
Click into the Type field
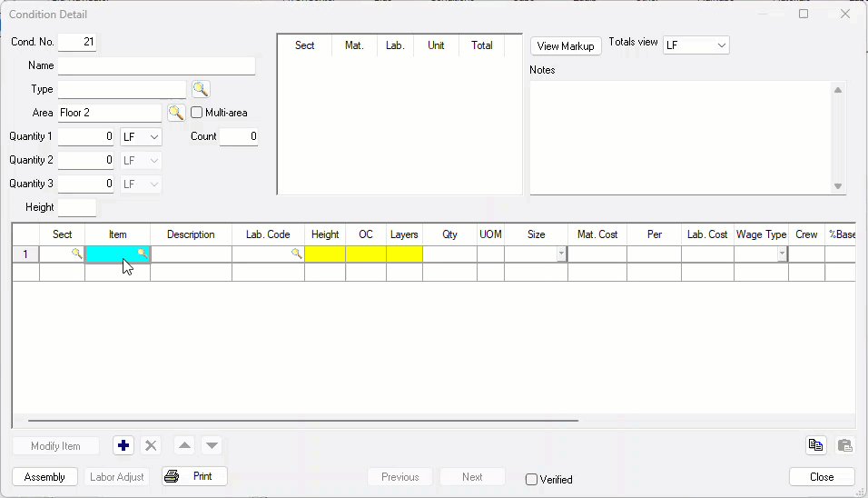tap(123, 89)
